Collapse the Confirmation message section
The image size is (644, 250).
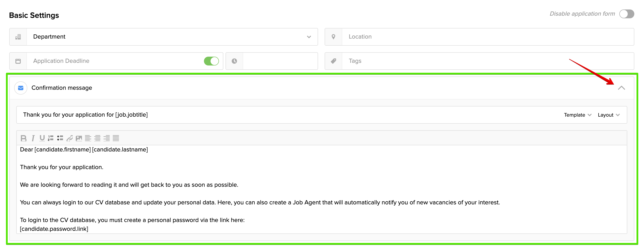[x=621, y=88]
